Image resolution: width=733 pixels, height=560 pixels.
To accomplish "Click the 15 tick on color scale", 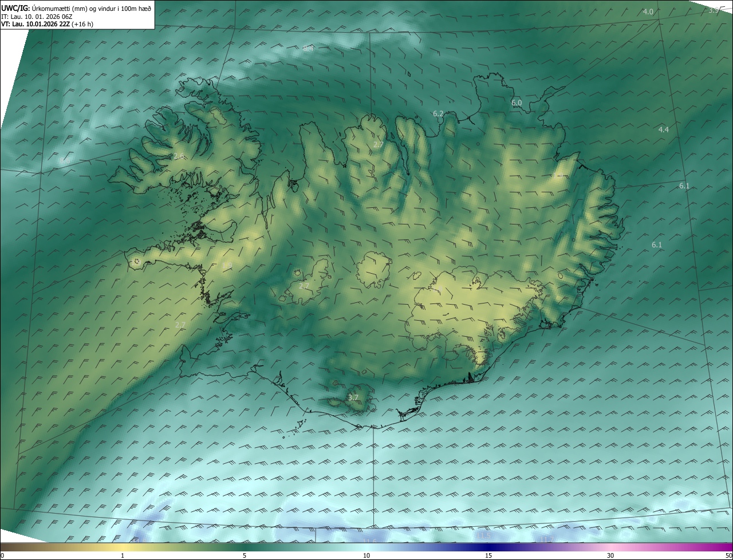I will [488, 555].
